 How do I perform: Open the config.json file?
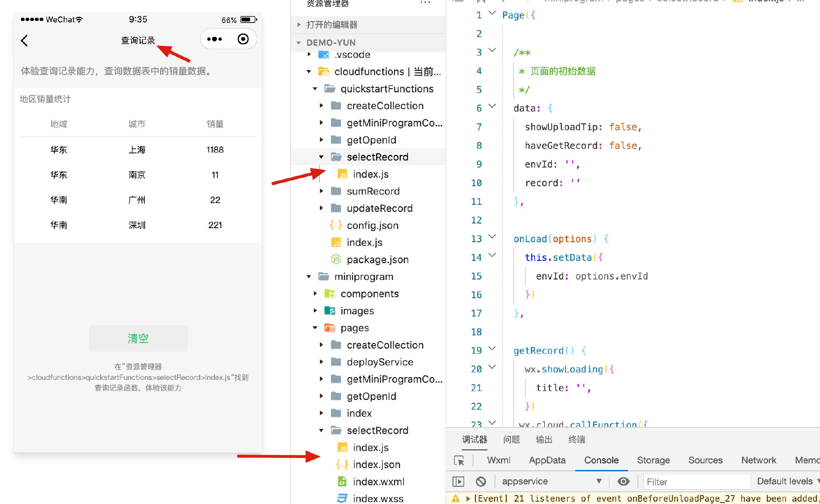tap(373, 225)
